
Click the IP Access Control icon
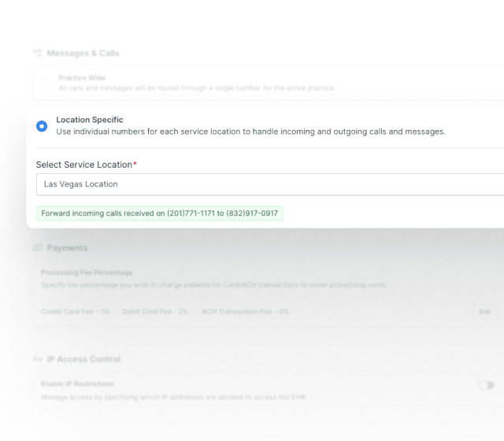pyautogui.click(x=37, y=359)
